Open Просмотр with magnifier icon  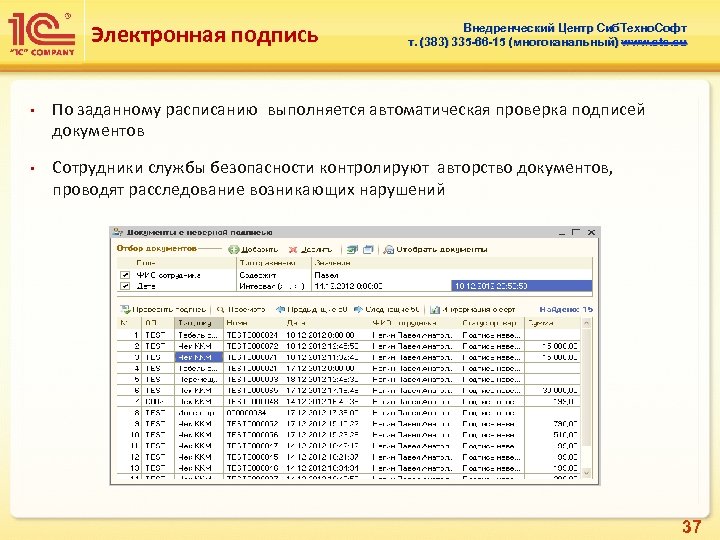[241, 309]
